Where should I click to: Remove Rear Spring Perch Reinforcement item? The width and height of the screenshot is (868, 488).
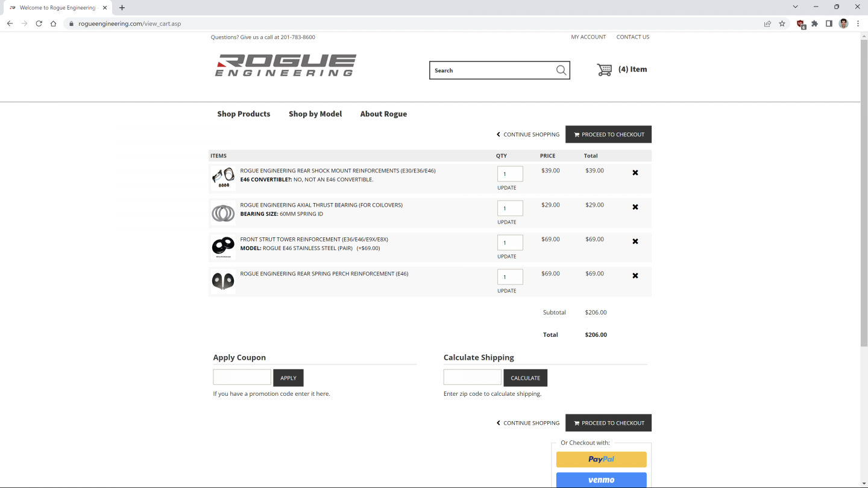pos(635,276)
